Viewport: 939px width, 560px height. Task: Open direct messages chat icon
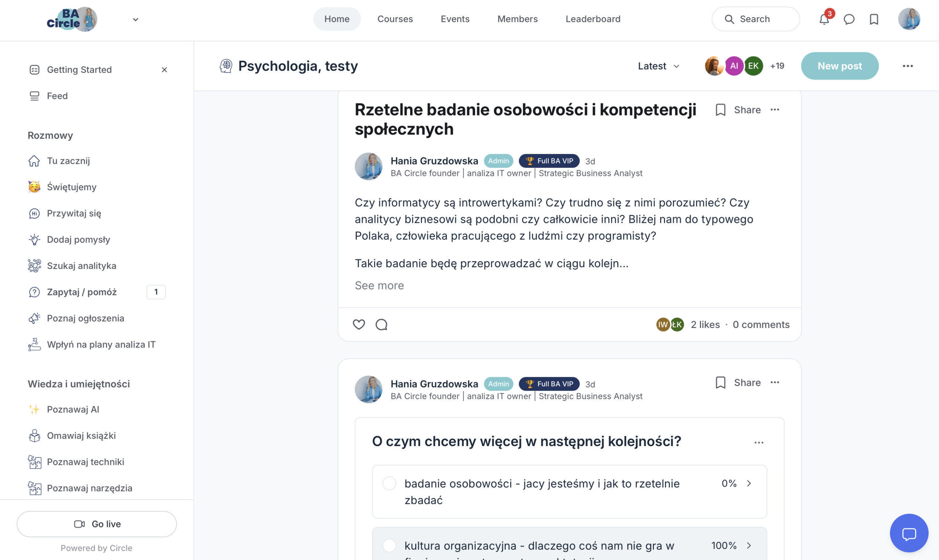click(x=849, y=19)
